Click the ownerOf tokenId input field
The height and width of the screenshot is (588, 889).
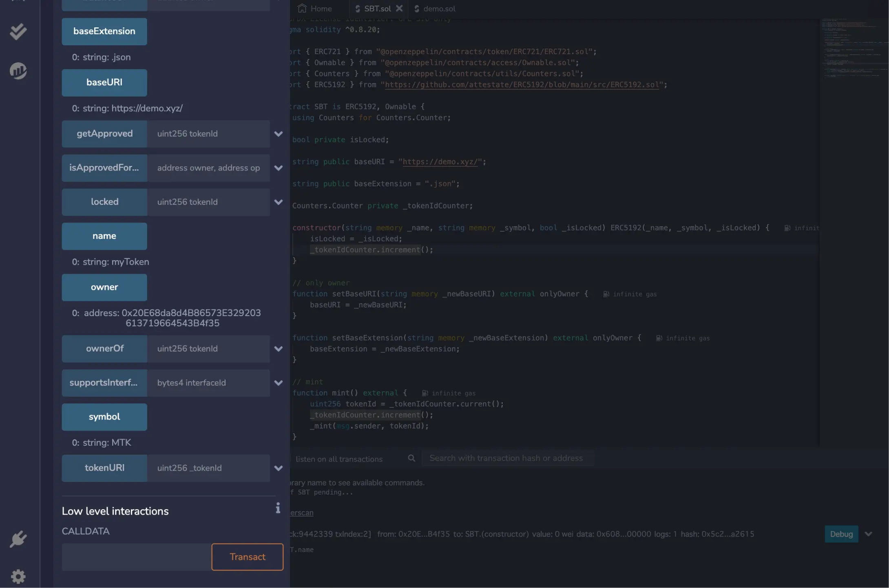(208, 349)
